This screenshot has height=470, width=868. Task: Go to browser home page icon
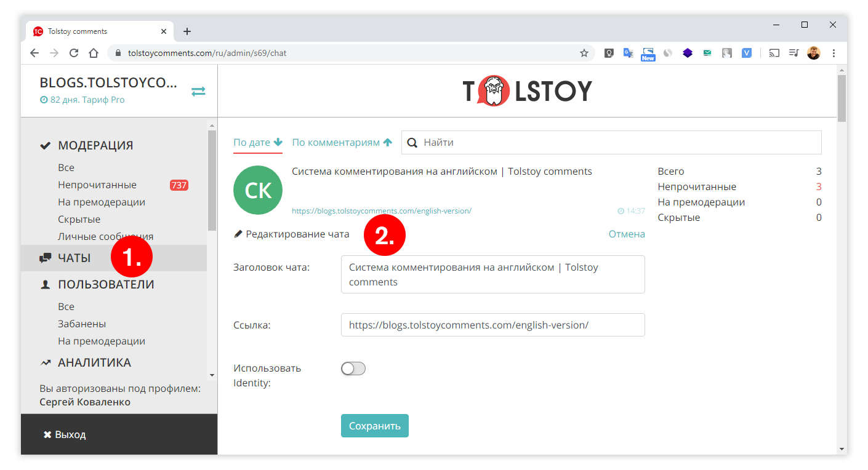click(x=94, y=53)
